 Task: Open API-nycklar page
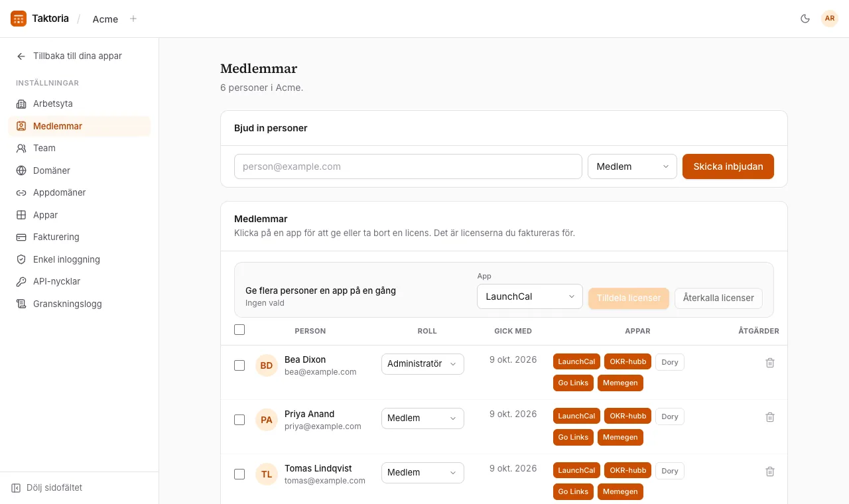(80, 281)
